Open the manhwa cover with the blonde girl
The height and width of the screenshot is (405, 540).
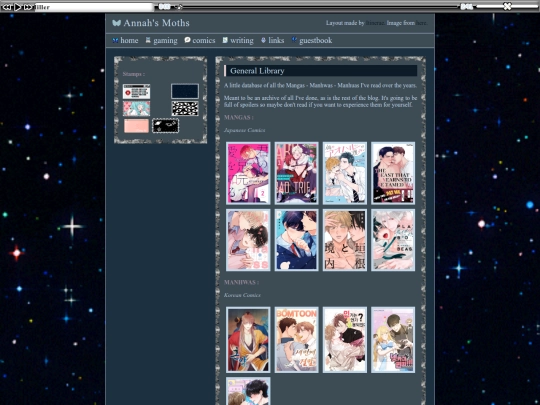(x=393, y=340)
